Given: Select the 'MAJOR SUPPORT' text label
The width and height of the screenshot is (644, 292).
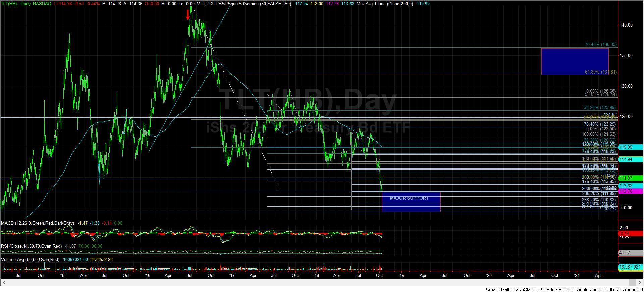Looking at the screenshot, I should 409,198.
